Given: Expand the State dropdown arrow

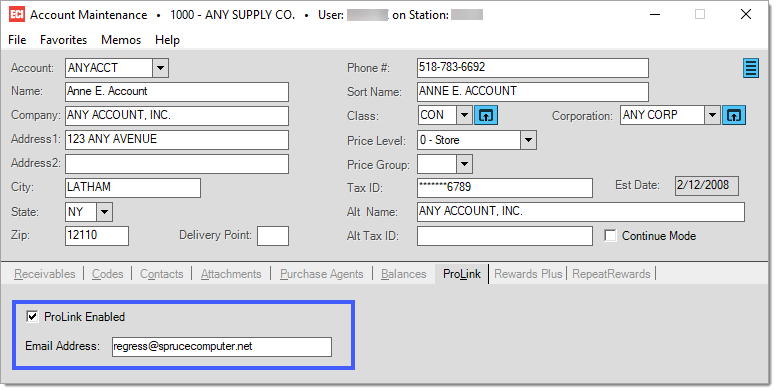Looking at the screenshot, I should (x=104, y=212).
